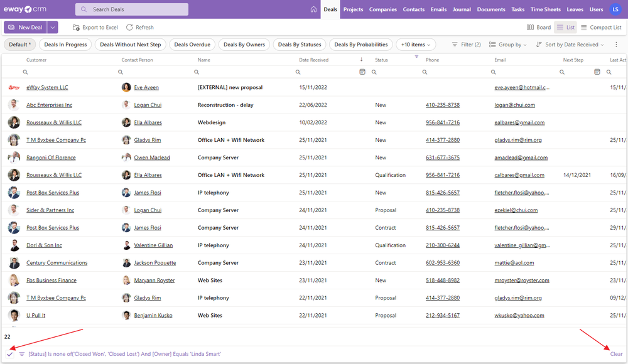Click the Customer column search icon
This screenshot has height=364, width=628.
point(25,72)
